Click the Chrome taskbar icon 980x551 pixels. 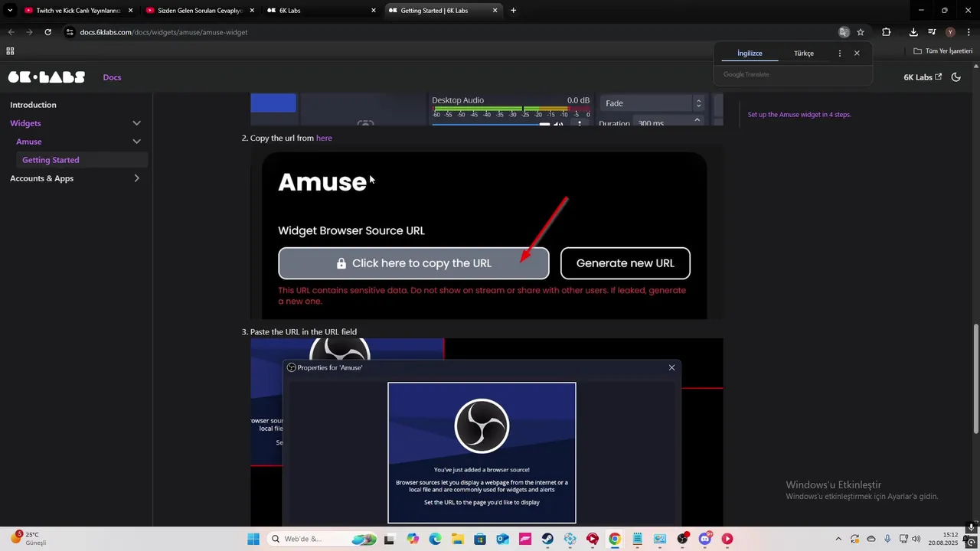click(x=615, y=539)
